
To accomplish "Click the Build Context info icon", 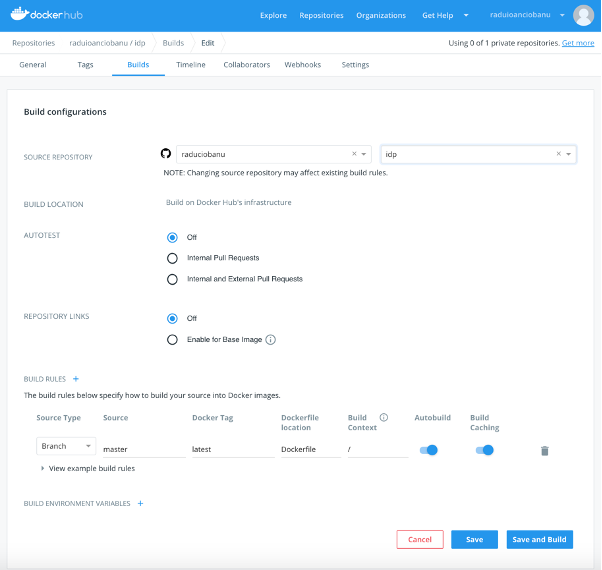I will click(384, 417).
